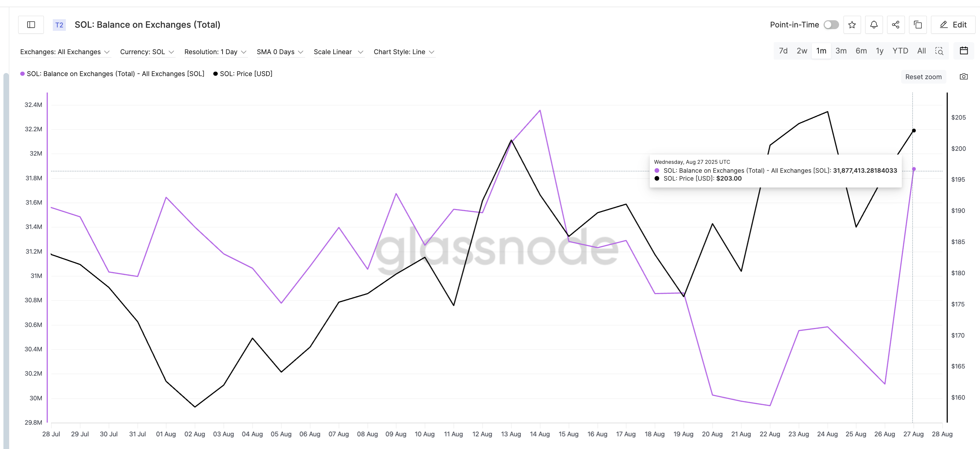
Task: Select the 6m time range
Action: coord(861,50)
